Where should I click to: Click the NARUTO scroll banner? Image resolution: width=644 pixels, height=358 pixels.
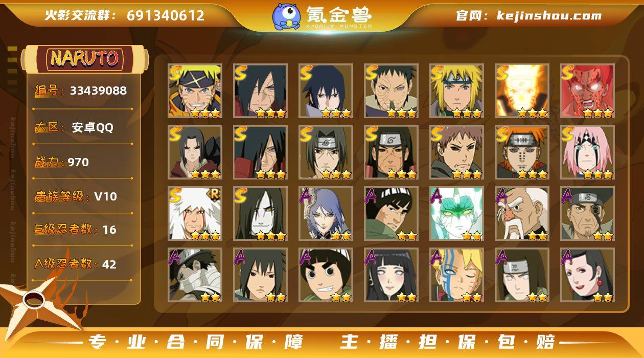pos(84,58)
